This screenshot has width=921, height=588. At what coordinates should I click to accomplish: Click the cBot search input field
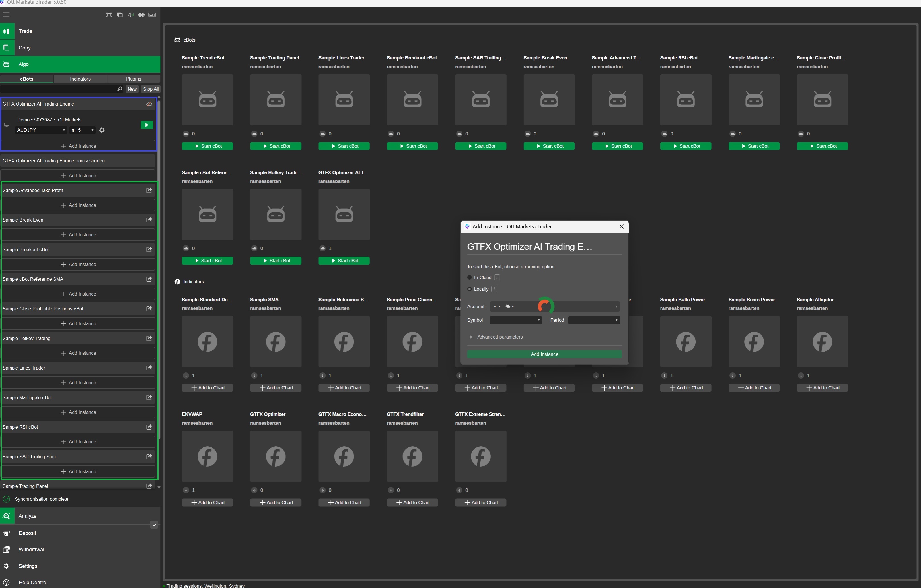pyautogui.click(x=57, y=89)
